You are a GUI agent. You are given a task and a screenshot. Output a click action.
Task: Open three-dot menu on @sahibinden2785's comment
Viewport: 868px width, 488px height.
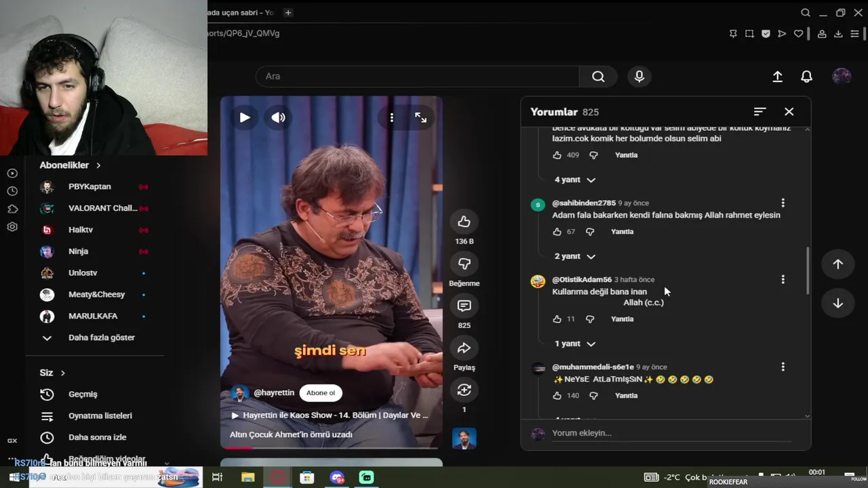click(x=783, y=203)
